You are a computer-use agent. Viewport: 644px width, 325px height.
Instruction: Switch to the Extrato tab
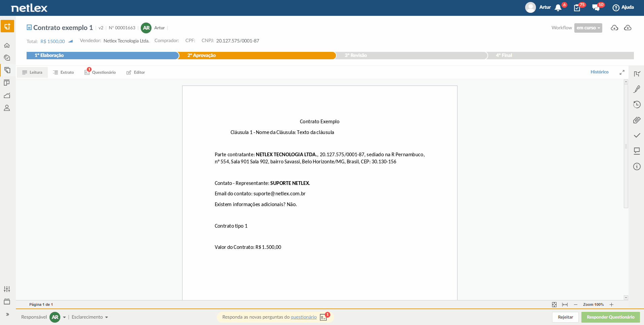pyautogui.click(x=63, y=72)
